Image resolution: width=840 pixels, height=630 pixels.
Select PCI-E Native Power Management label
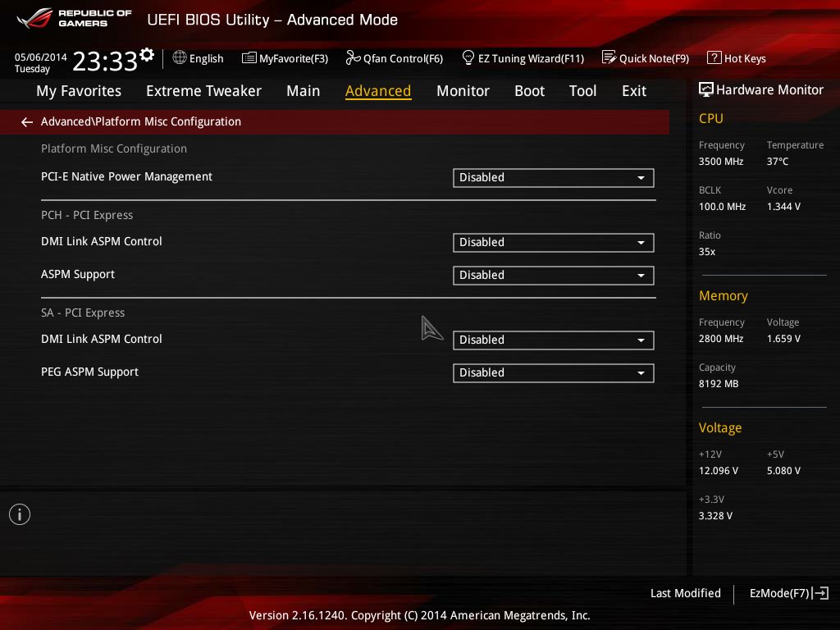tap(126, 177)
